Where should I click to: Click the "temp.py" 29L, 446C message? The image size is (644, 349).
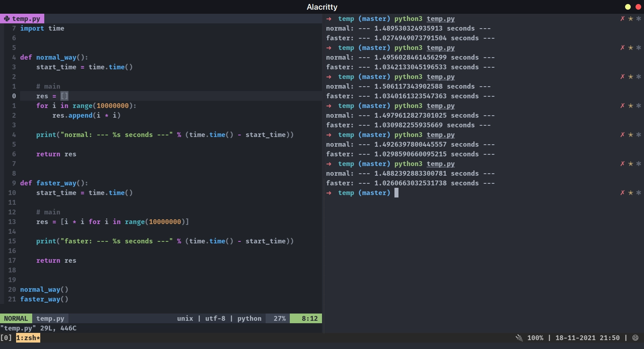click(x=38, y=328)
